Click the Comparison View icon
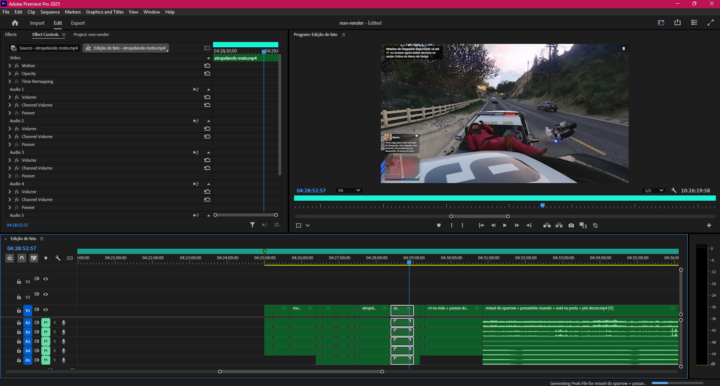The image size is (720, 386). 583,225
